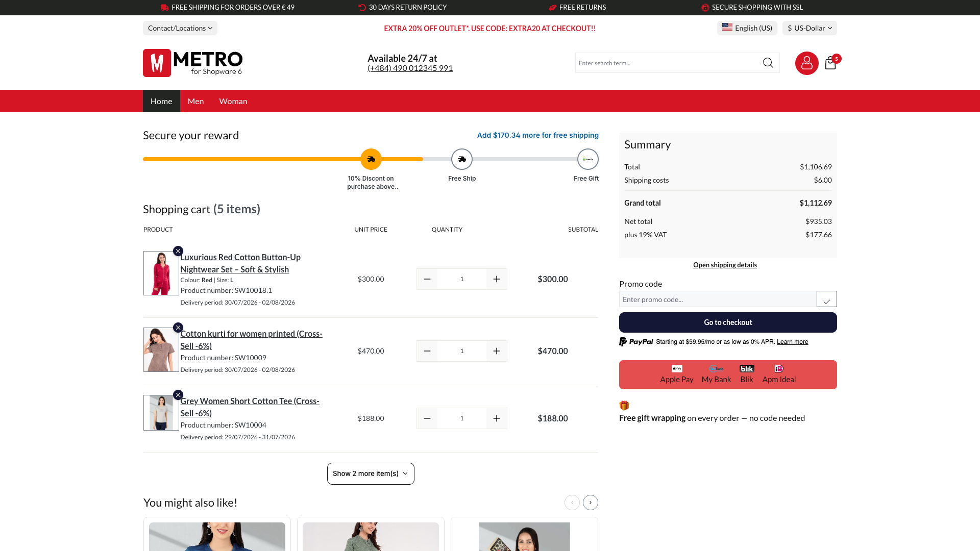
Task: Open Cotton kurti for women product link
Action: coord(251,340)
